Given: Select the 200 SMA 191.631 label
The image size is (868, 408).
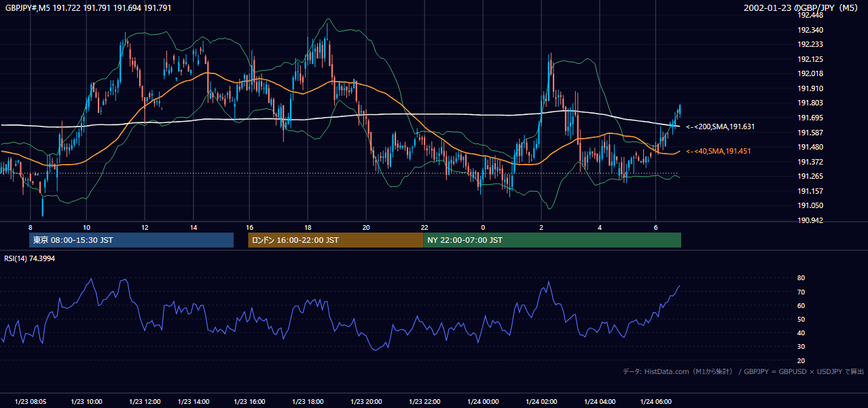Looking at the screenshot, I should pos(721,126).
